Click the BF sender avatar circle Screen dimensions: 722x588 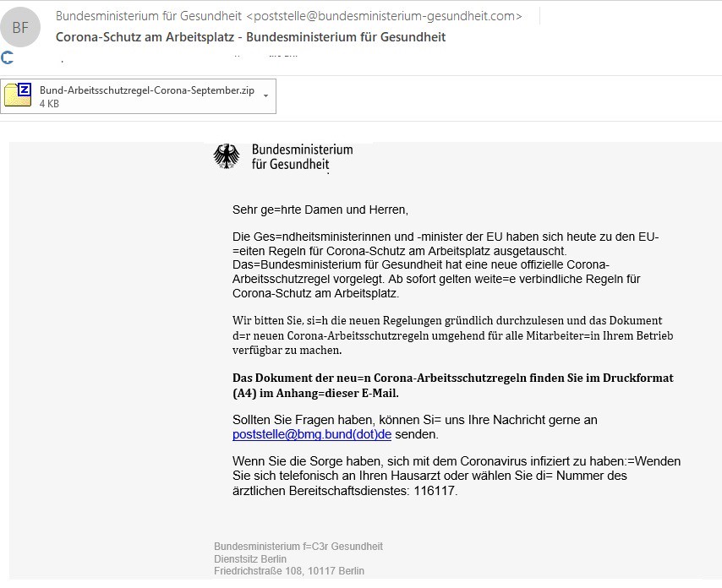[x=19, y=28]
